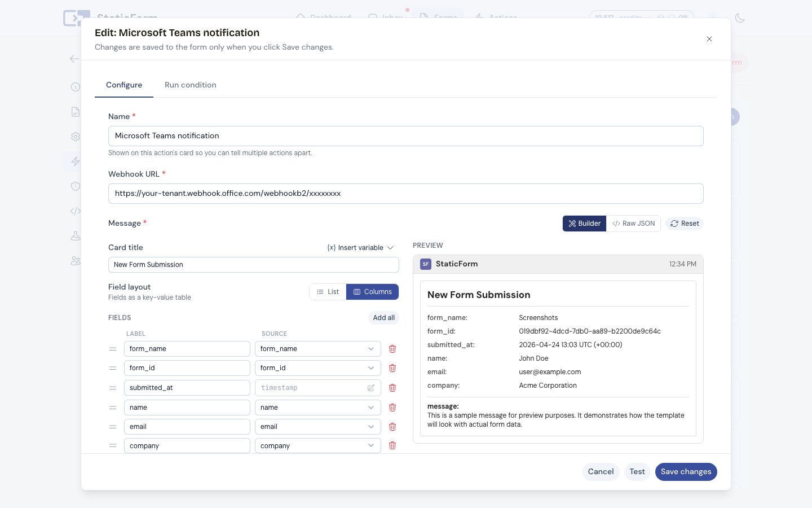Delete the form_id field row

(392, 368)
